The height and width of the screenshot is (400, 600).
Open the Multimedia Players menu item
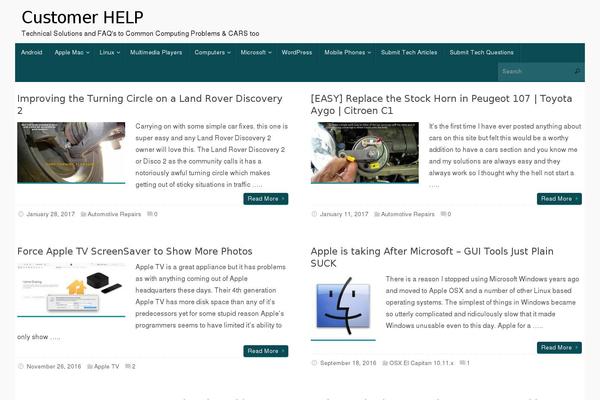(x=156, y=52)
